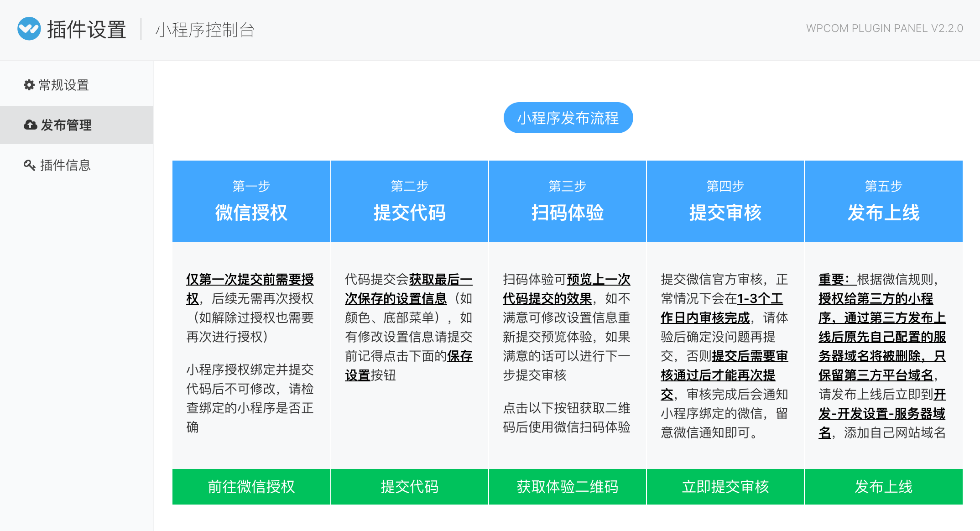Click underlined text 预览上一次代码提交的效果
Viewport: 980px width, 531px height.
(567, 289)
